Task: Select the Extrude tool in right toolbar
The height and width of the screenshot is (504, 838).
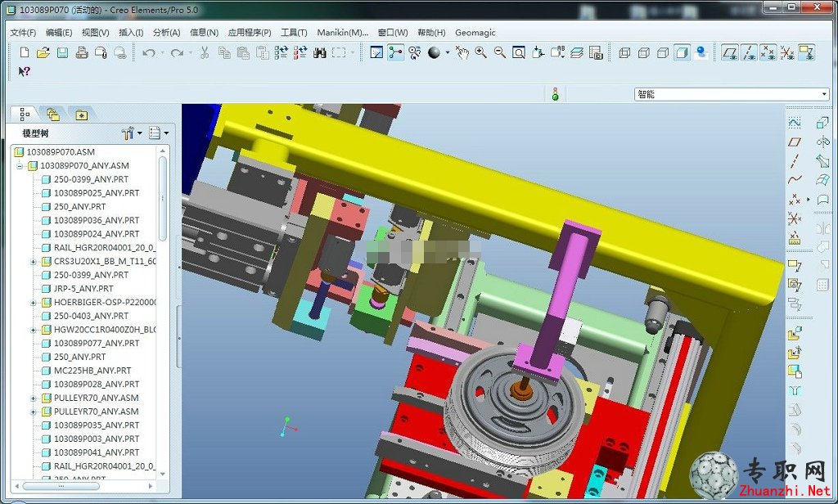Action: tap(822, 123)
